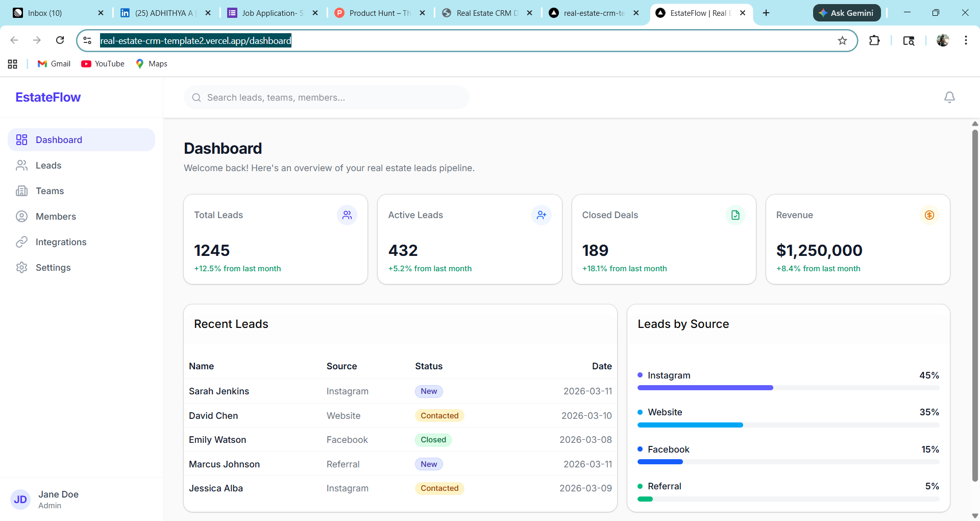Click the Closed Deals document icon
The height and width of the screenshot is (521, 980).
coord(735,215)
